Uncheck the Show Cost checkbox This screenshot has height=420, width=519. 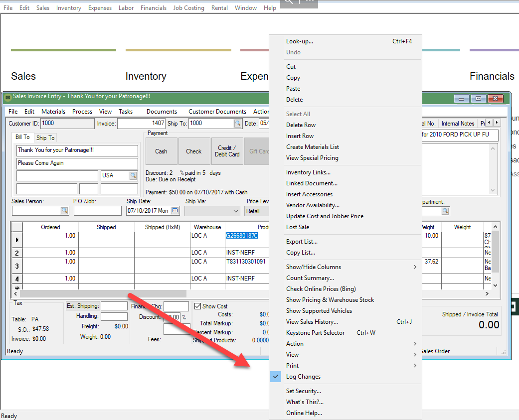[198, 306]
